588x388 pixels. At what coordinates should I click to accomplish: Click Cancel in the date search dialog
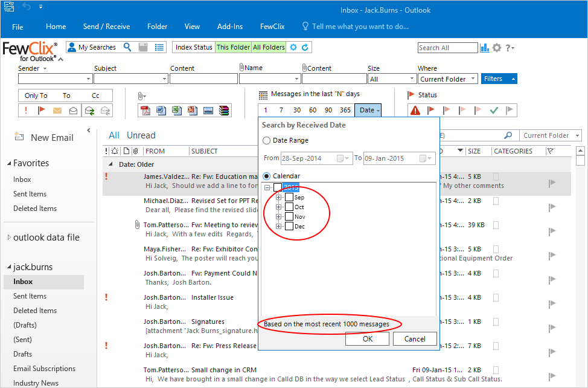(415, 339)
